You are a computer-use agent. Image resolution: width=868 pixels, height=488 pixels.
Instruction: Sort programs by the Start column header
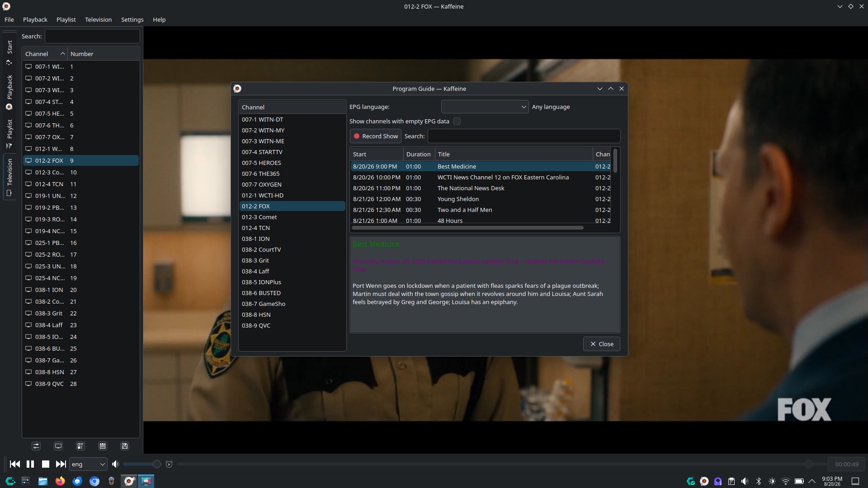tap(377, 154)
